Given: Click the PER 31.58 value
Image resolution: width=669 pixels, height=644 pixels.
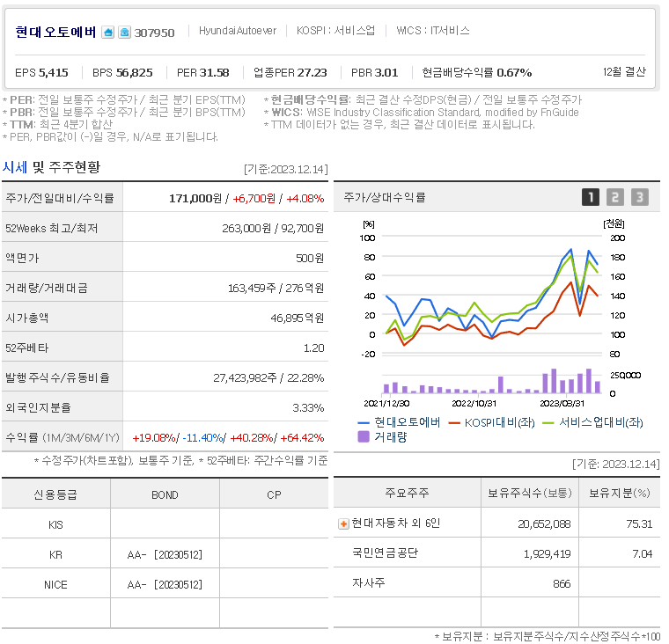Looking at the screenshot, I should [x=203, y=73].
